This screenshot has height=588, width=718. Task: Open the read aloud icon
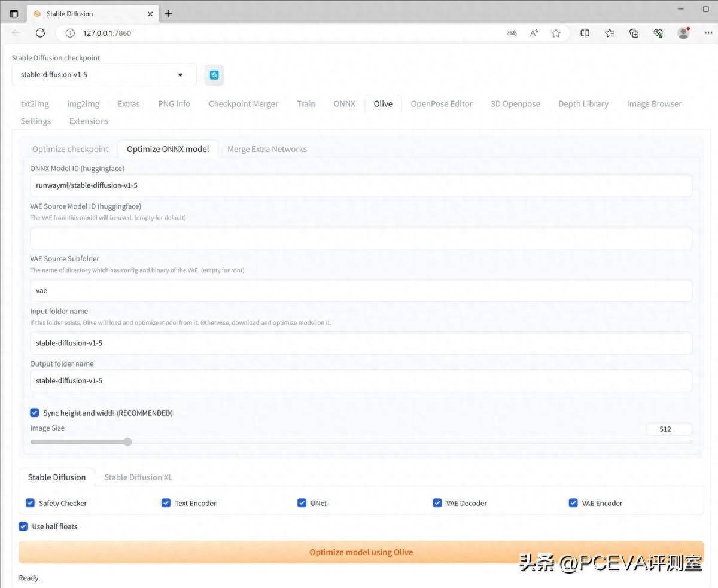pos(534,33)
